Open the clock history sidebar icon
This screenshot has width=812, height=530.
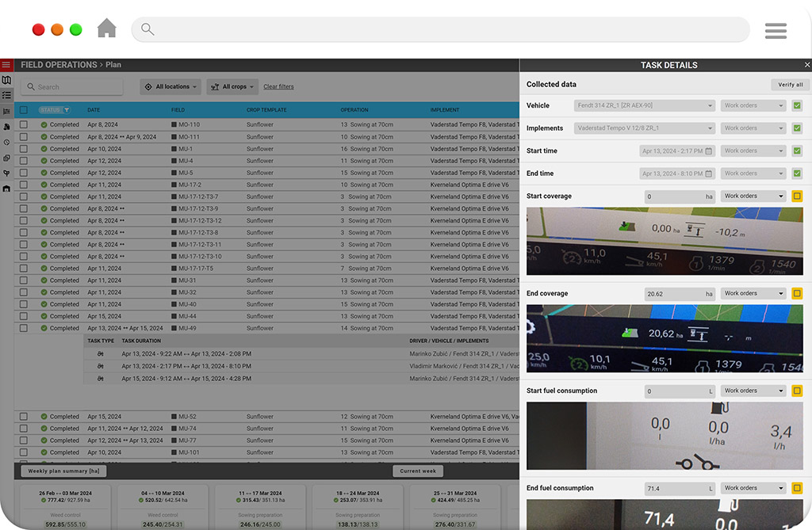(x=6, y=143)
